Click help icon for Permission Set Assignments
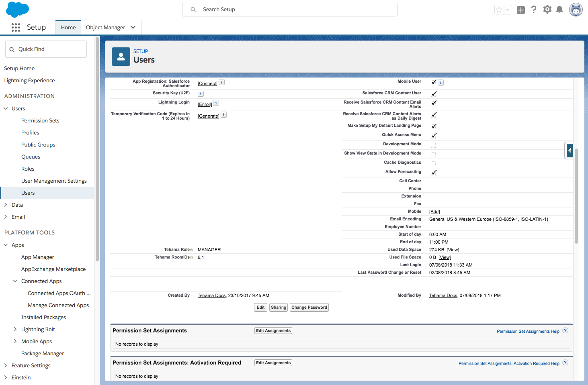 point(565,331)
